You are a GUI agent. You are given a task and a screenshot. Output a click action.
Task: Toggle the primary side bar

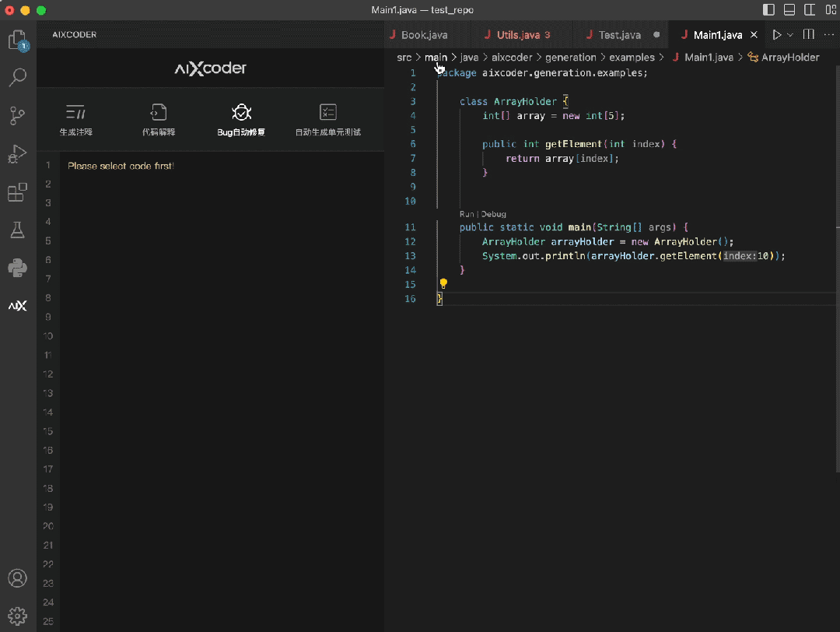coord(768,9)
